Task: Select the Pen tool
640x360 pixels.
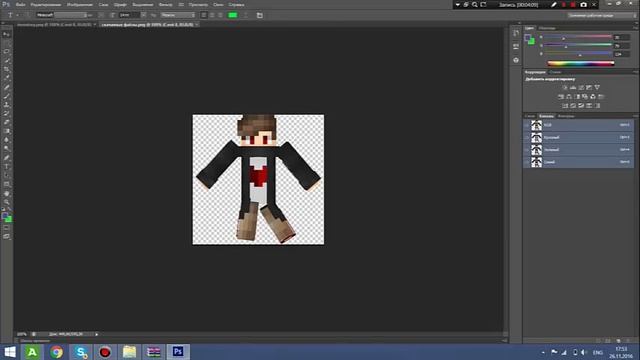Action: pyautogui.click(x=7, y=158)
